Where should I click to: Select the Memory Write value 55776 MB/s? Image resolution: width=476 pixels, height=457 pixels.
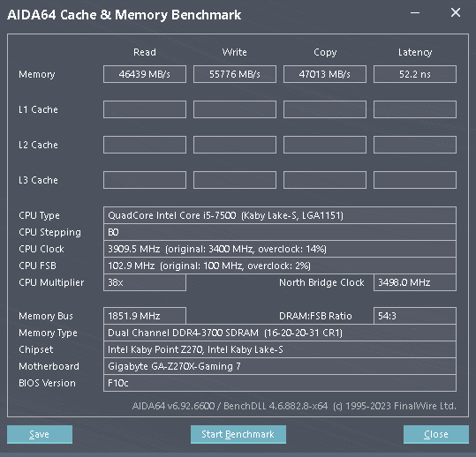tap(235, 74)
